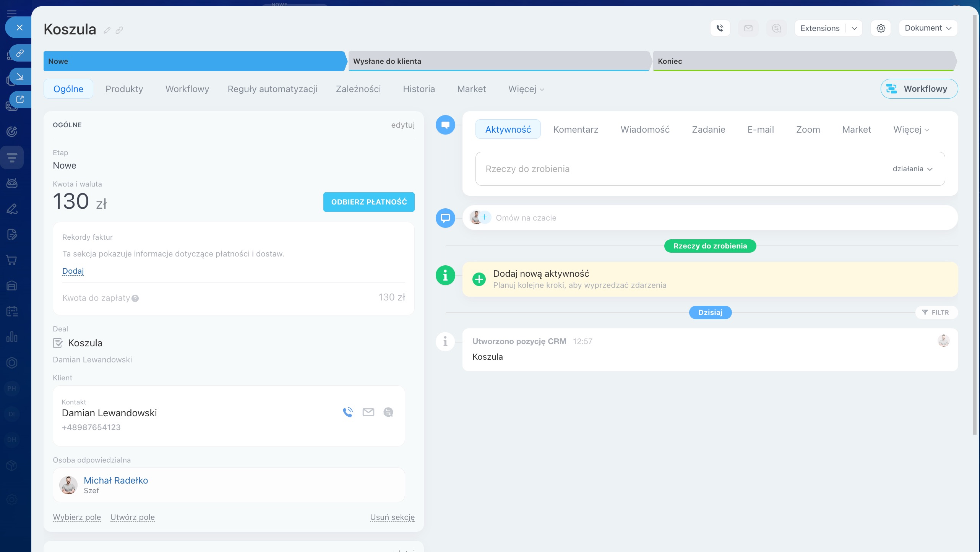Open card settings gear icon
The height and width of the screenshot is (552, 980).
point(881,28)
